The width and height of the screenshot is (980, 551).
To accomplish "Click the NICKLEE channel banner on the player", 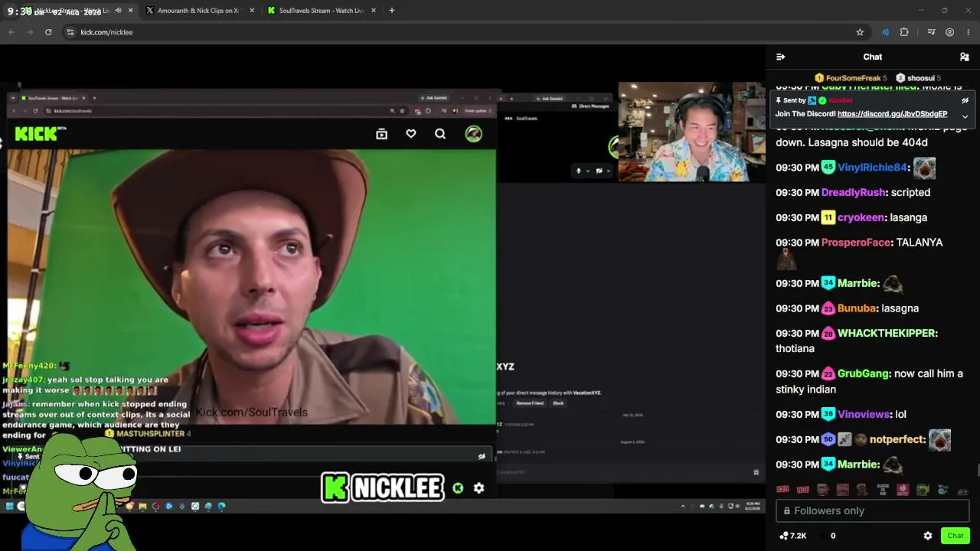I will (382, 487).
